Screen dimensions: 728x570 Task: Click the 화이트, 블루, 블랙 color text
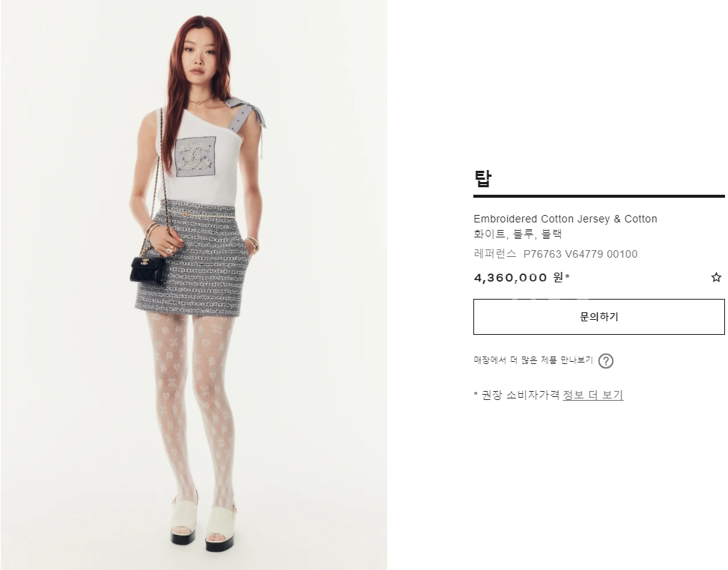coord(518,234)
